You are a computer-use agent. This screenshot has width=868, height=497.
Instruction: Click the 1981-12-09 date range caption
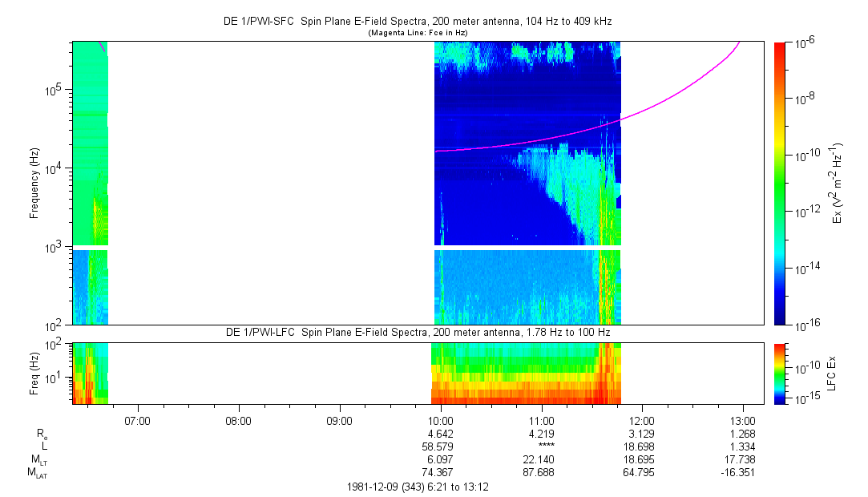[417, 487]
